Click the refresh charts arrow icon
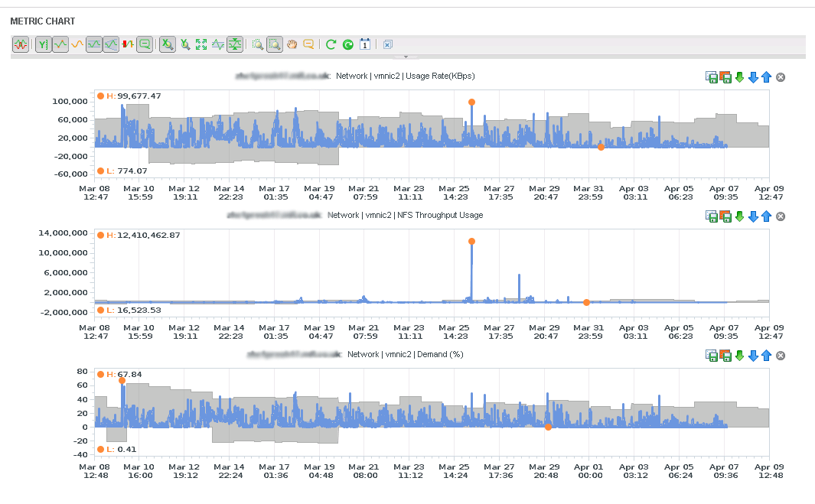The height and width of the screenshot is (504, 815). coord(331,45)
